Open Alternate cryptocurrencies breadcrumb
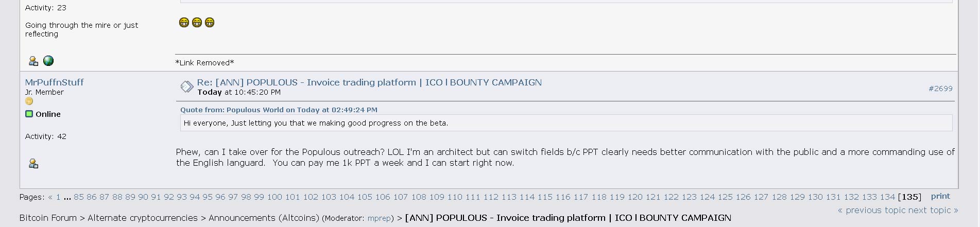Image resolution: width=980 pixels, height=227 pixels. tap(143, 218)
